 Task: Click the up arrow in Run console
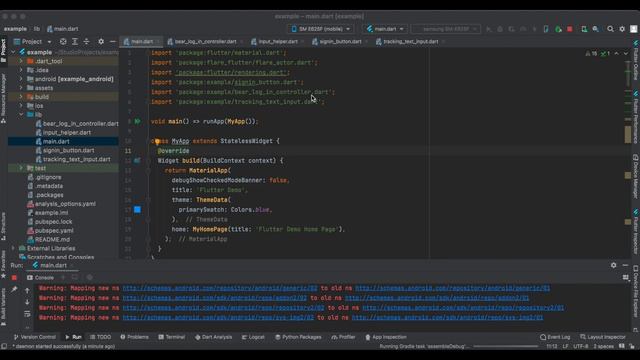click(x=27, y=291)
